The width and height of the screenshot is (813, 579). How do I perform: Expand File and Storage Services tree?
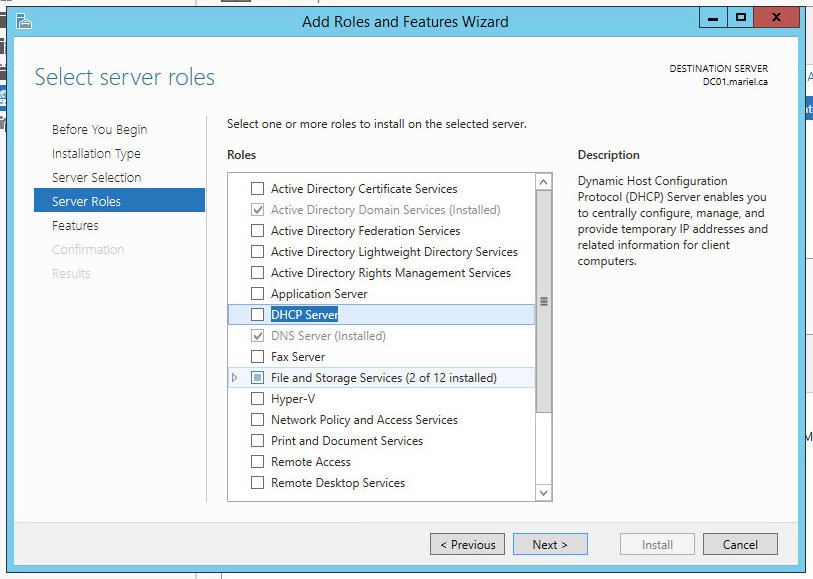235,378
